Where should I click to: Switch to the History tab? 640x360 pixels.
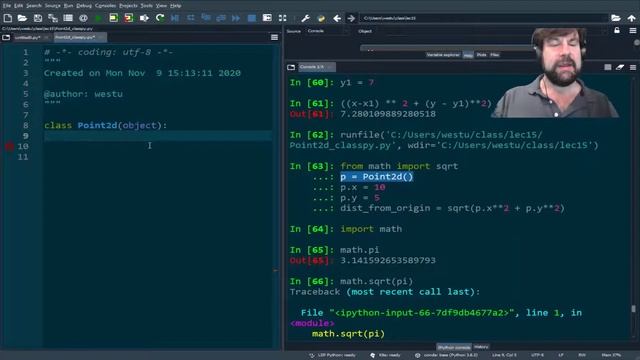pos(481,347)
